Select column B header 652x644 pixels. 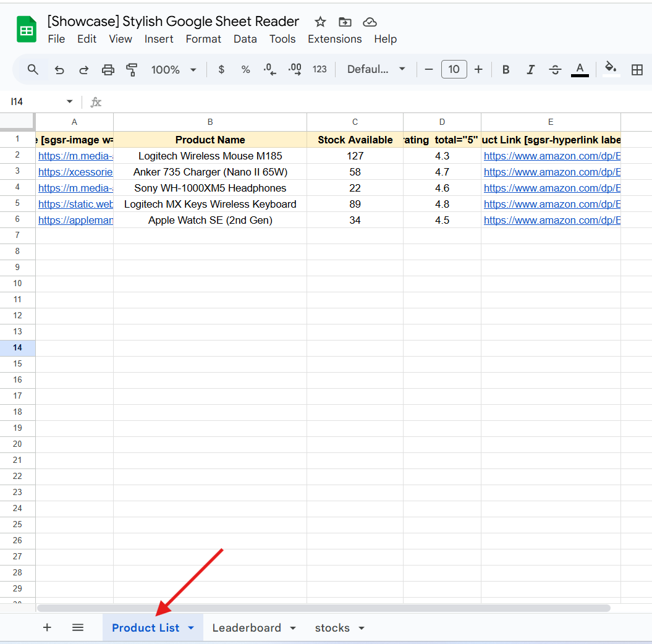(210, 122)
